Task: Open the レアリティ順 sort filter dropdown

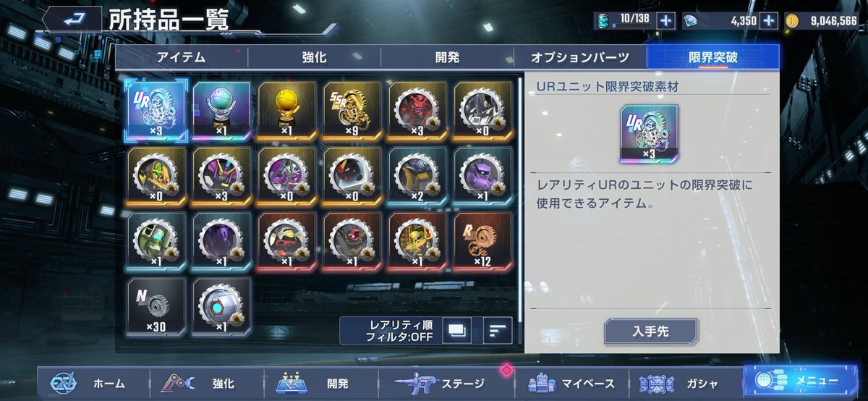Action: 390,331
